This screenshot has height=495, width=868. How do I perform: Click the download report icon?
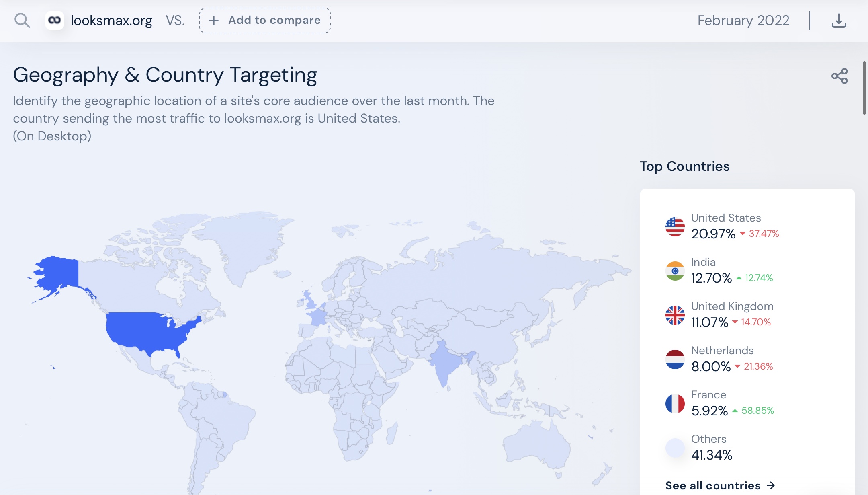838,20
